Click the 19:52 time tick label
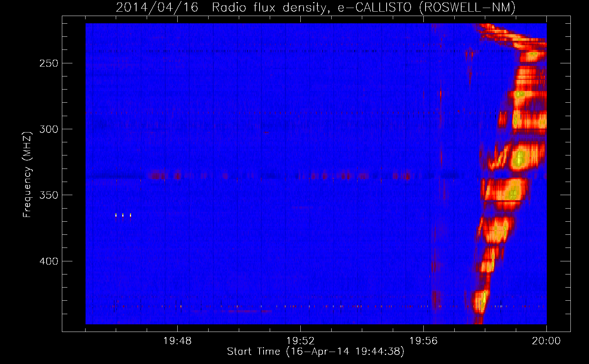Viewport: 589px width, 364px height. [300, 341]
